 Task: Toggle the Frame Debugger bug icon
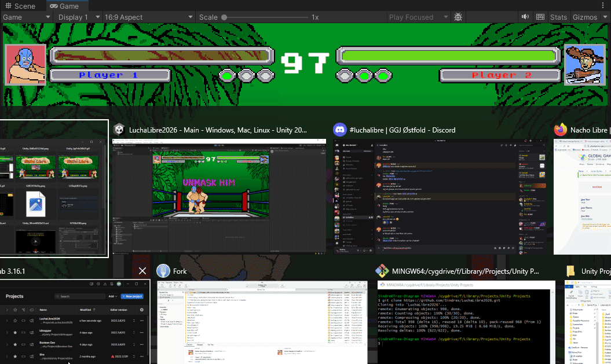[458, 17]
